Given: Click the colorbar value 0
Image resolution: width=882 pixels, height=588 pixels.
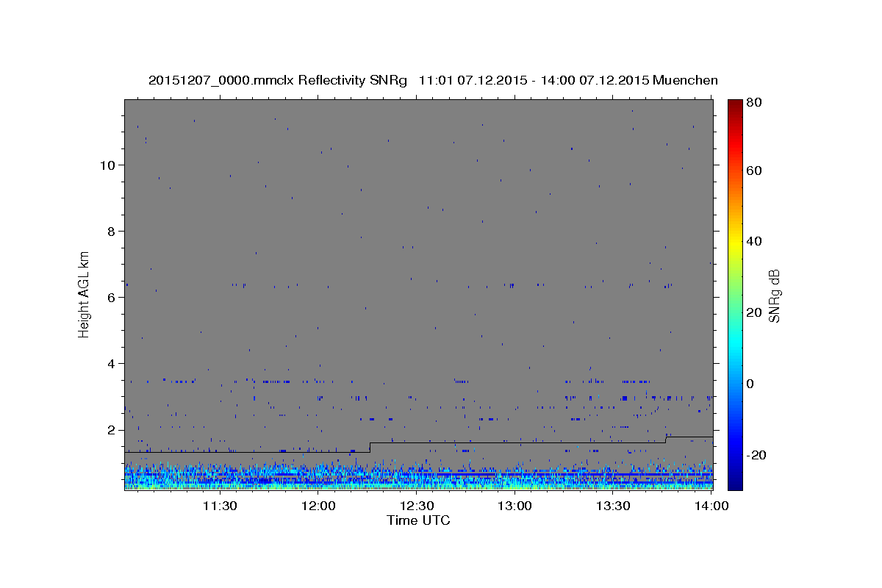Looking at the screenshot, I should pos(750,384).
